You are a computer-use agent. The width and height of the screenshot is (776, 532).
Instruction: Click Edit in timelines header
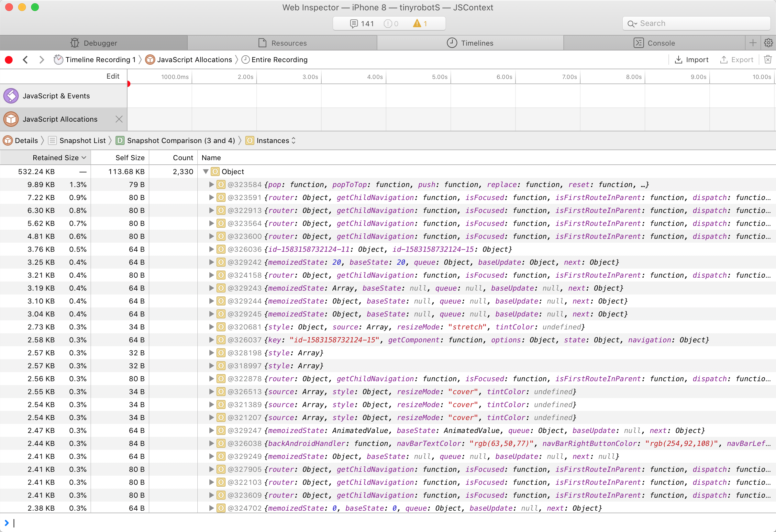click(x=113, y=76)
